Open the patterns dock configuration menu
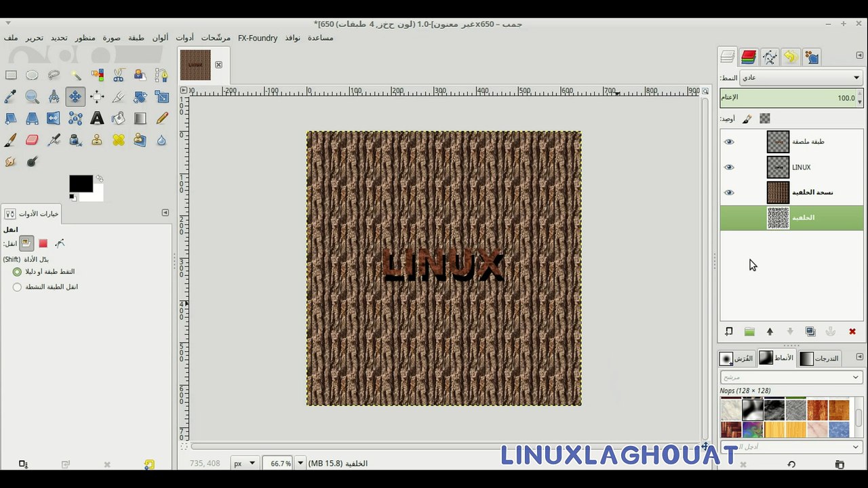Image resolution: width=868 pixels, height=488 pixels. [860, 357]
